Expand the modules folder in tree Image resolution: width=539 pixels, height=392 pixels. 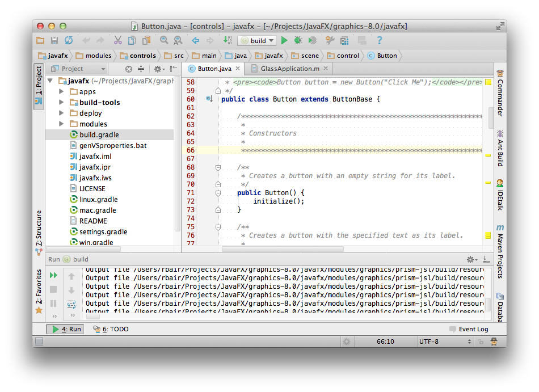coord(62,124)
